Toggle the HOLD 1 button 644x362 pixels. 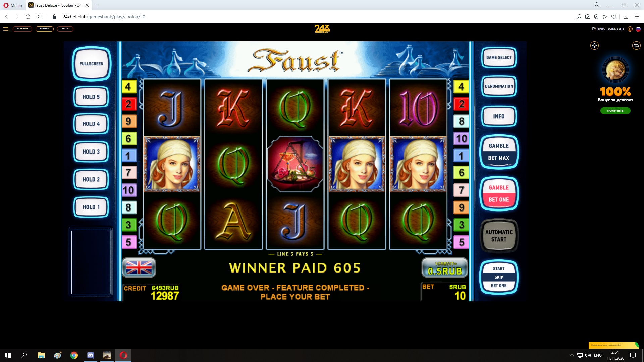[x=91, y=207]
